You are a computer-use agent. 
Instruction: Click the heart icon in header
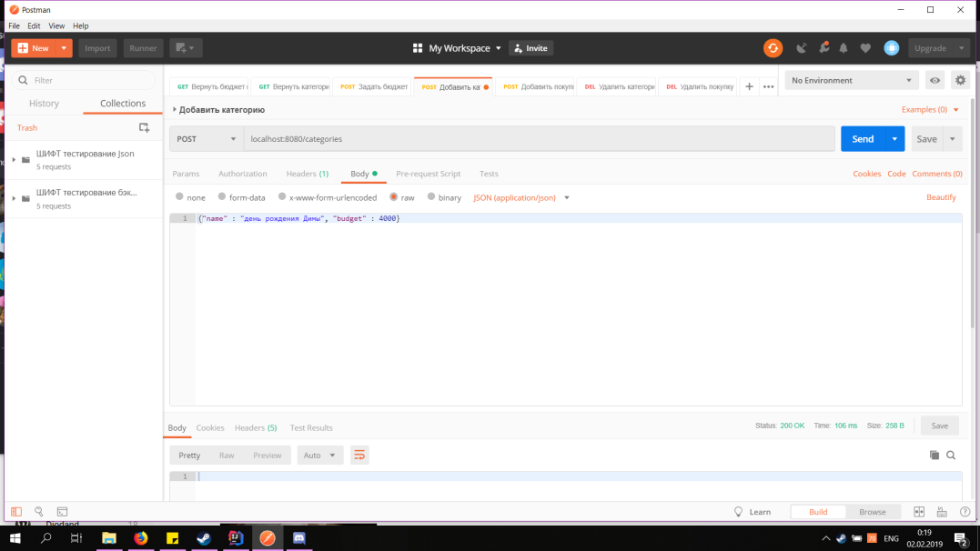[x=865, y=48]
